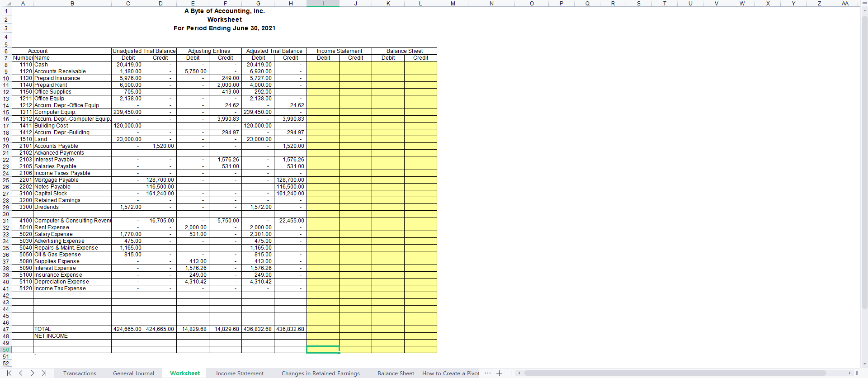
Task: Click left arrow of horizontal scrollbar
Action: tap(519, 373)
